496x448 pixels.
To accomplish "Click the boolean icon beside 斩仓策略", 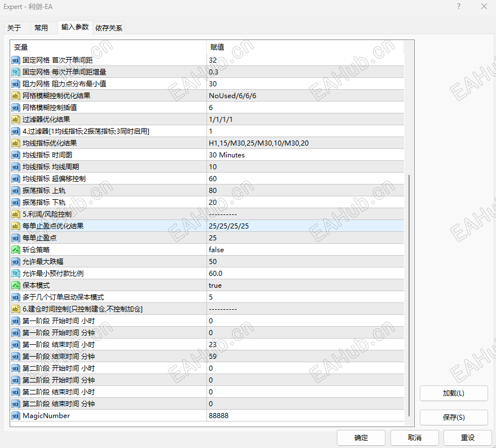I will point(15,250).
